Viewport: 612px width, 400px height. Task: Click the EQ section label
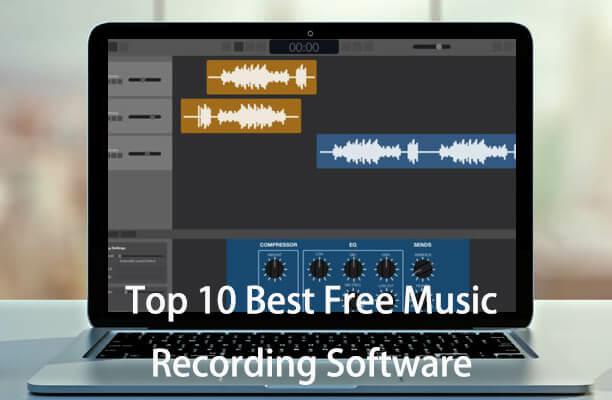tap(351, 244)
